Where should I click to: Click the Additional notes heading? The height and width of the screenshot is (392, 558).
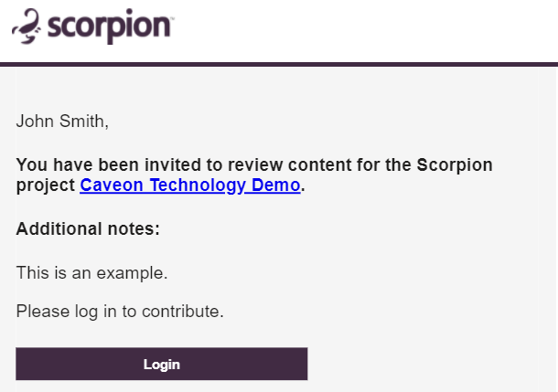[x=88, y=228]
